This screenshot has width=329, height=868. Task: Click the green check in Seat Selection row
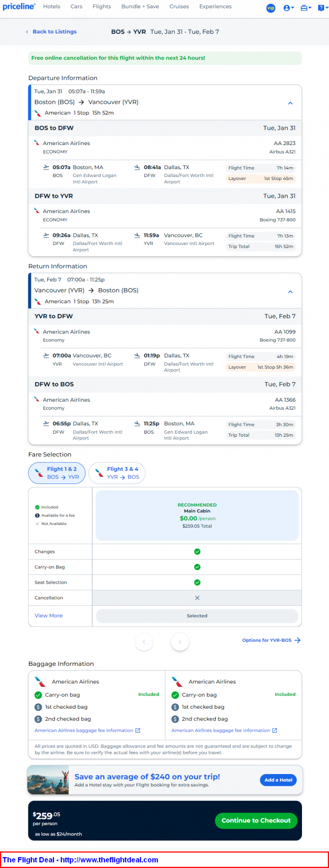click(197, 582)
